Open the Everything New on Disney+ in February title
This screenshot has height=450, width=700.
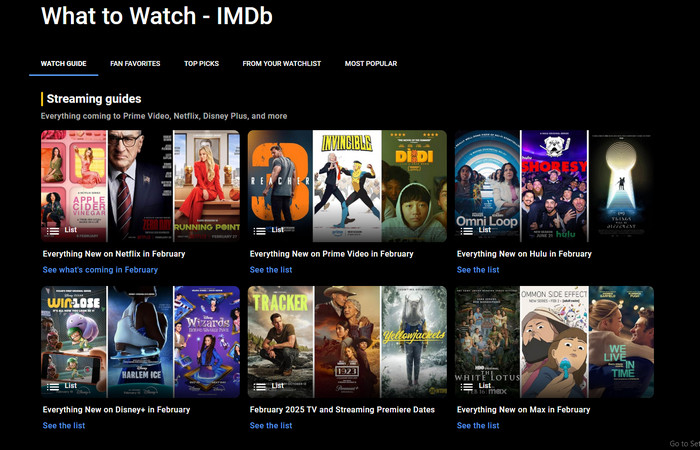pos(116,409)
